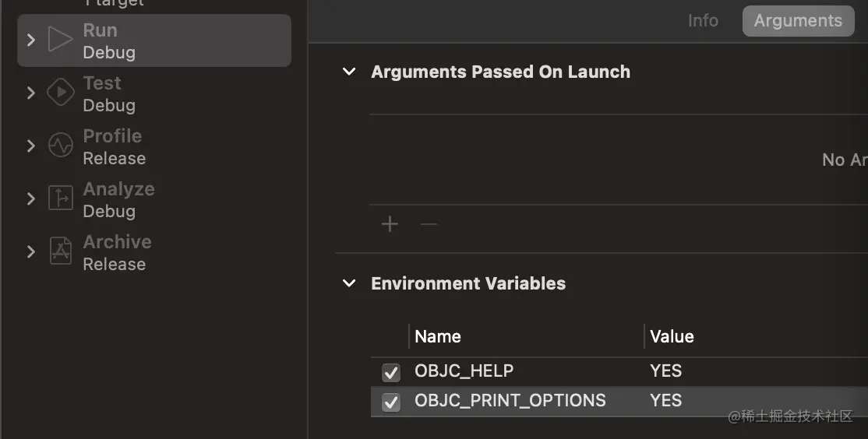The width and height of the screenshot is (868, 439).
Task: Expand the Profile action disclosure arrow
Action: [x=31, y=146]
